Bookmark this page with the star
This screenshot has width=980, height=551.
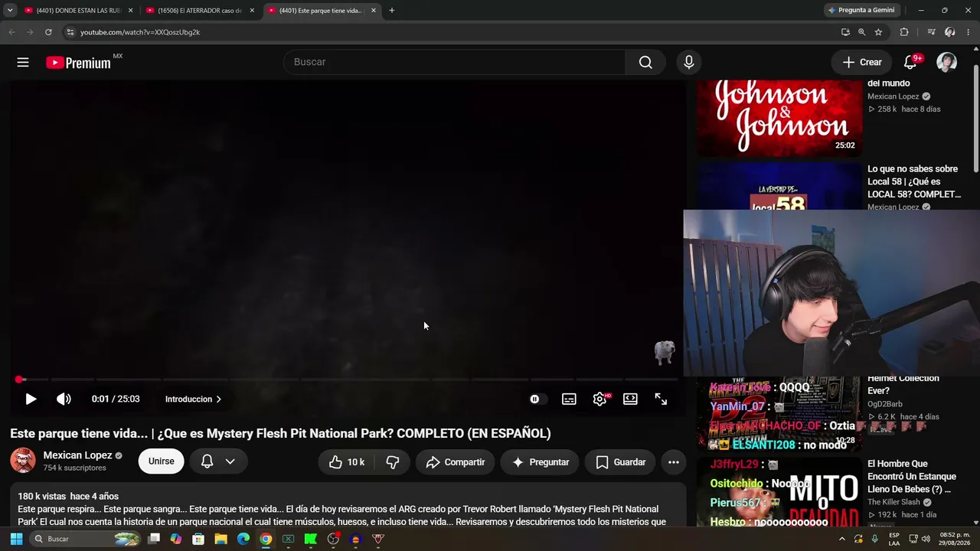[878, 32]
